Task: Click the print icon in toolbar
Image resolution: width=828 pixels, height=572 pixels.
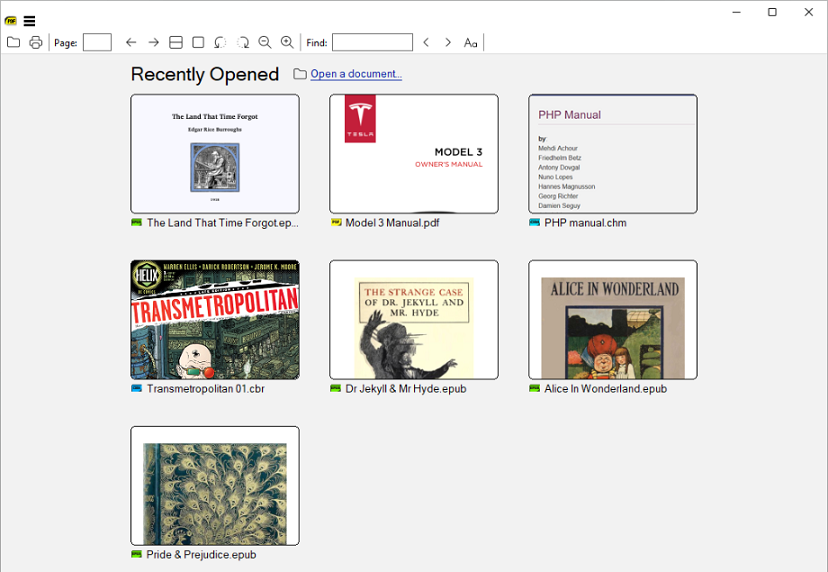Action: (35, 42)
